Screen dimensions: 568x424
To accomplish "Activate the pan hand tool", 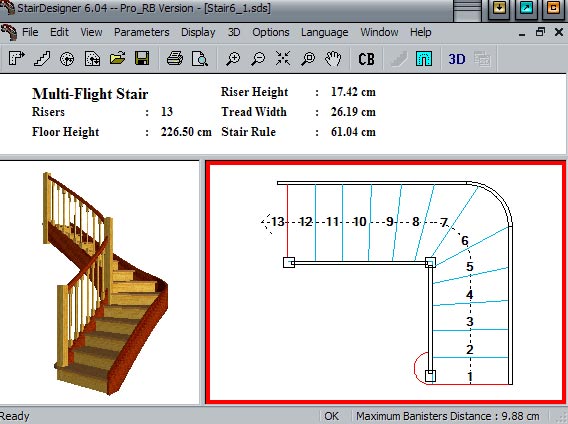I will [x=333, y=58].
